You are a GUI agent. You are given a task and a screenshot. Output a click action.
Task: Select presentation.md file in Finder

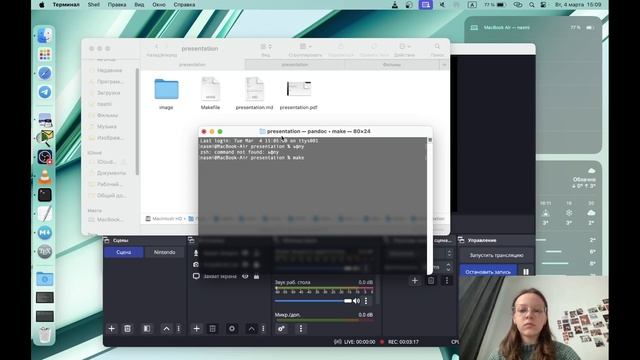coord(254,89)
